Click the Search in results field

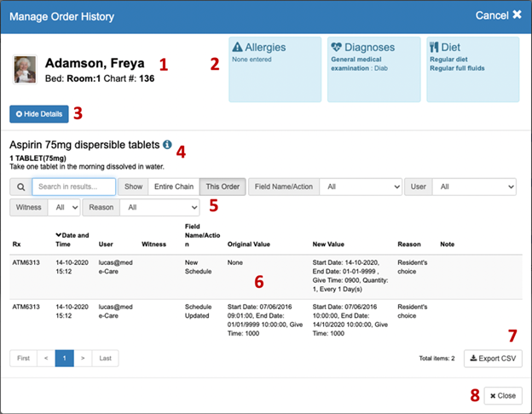pos(74,187)
